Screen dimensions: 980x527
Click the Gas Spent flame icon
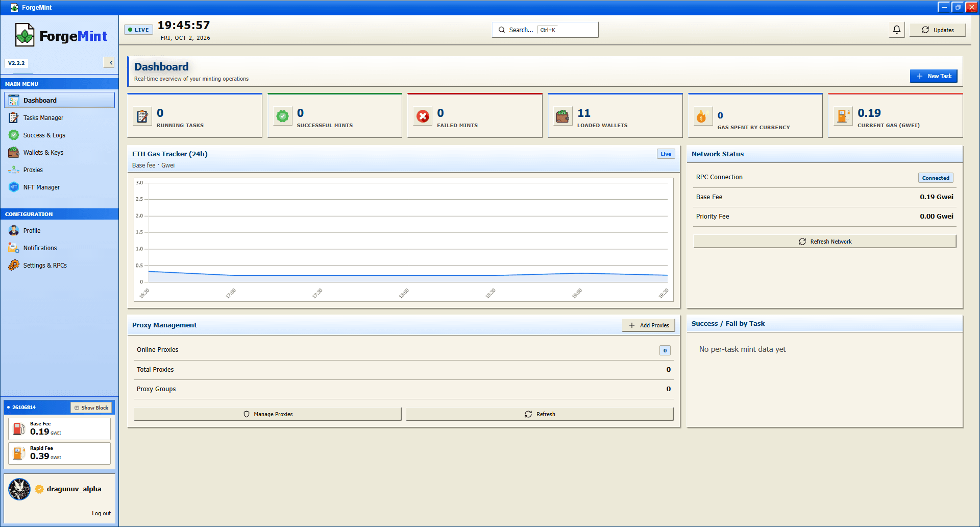[702, 117]
